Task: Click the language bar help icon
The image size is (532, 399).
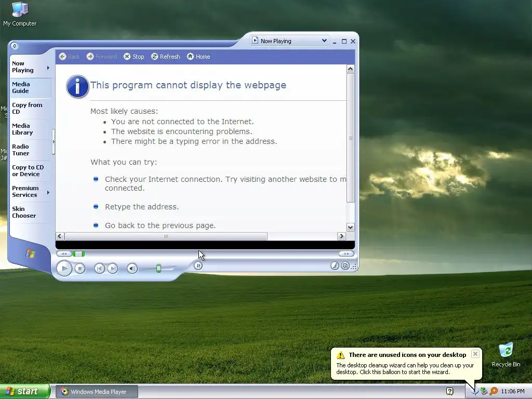Action: pyautogui.click(x=449, y=392)
